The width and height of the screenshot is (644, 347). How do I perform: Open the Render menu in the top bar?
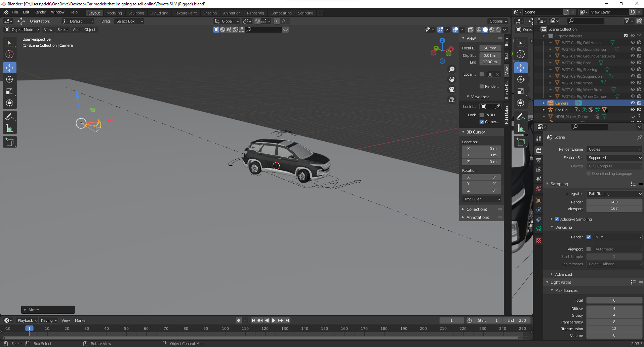pyautogui.click(x=40, y=12)
